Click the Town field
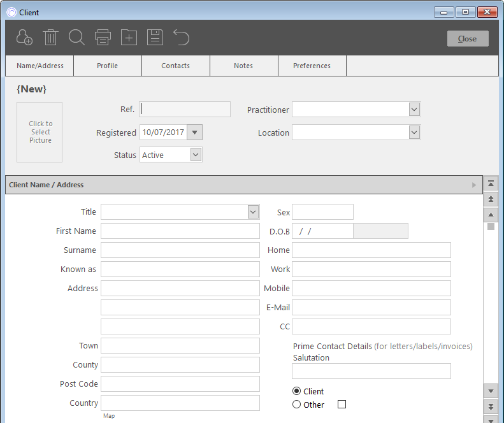This screenshot has width=504, height=423. pyautogui.click(x=180, y=346)
